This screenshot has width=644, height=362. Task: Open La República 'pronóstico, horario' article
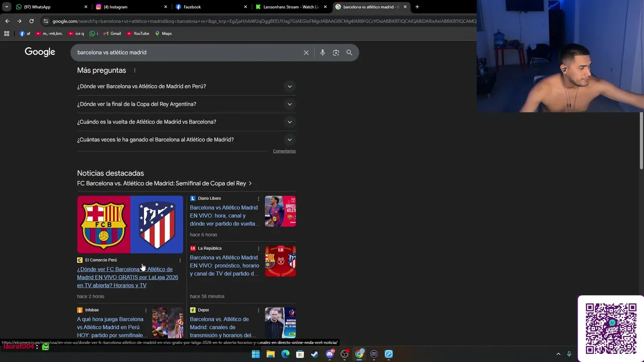(224, 265)
